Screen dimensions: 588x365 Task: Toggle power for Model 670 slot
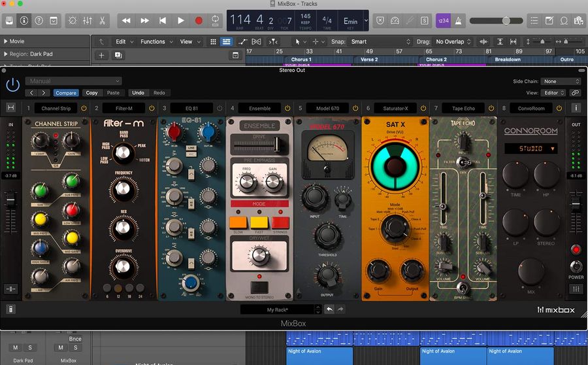[355, 108]
